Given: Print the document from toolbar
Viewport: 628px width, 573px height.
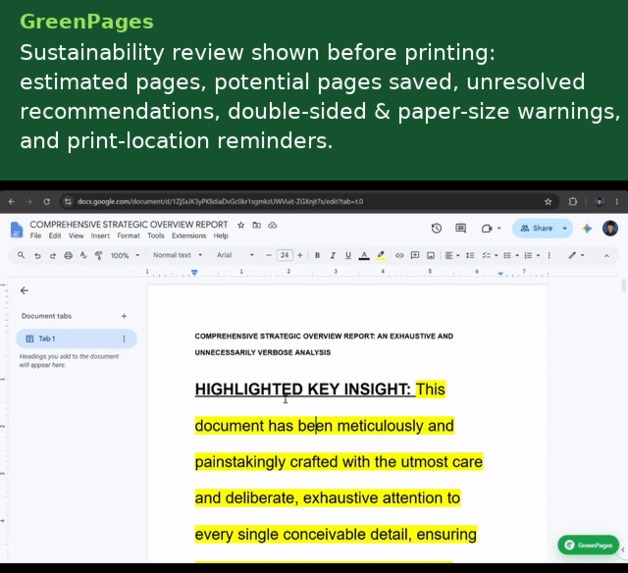Looking at the screenshot, I should (x=68, y=255).
